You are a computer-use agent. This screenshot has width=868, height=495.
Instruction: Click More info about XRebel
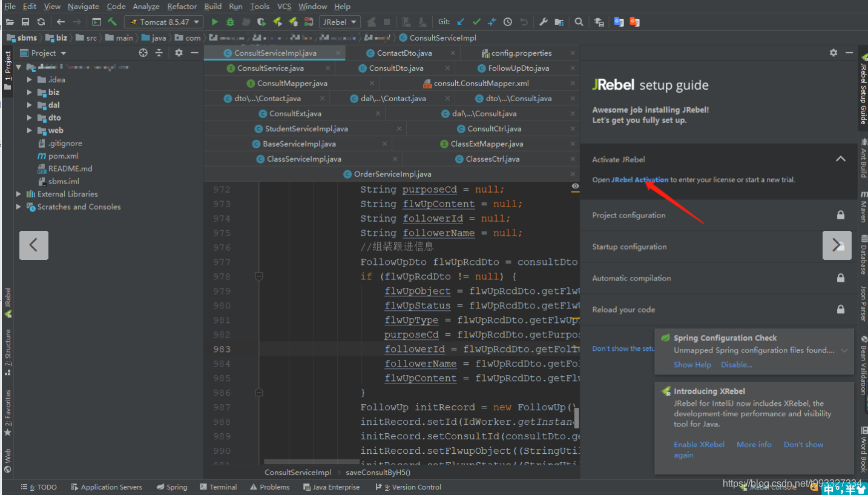click(754, 445)
